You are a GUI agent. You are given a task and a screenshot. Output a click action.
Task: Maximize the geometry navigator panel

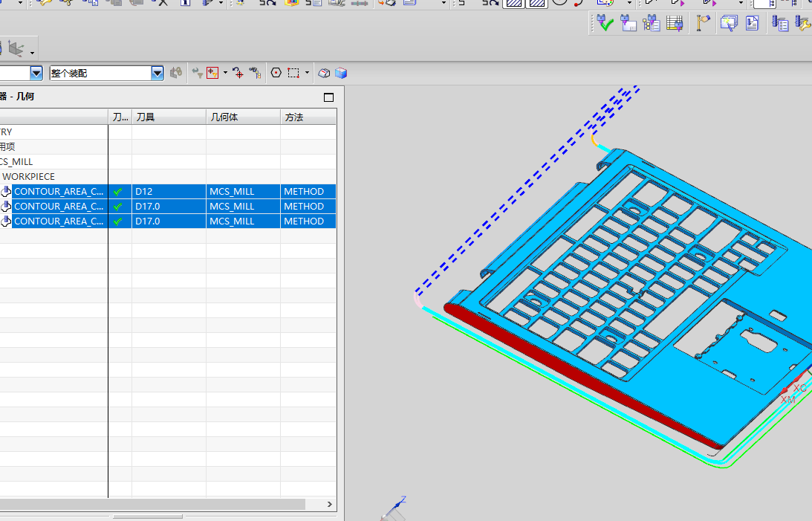[x=328, y=97]
